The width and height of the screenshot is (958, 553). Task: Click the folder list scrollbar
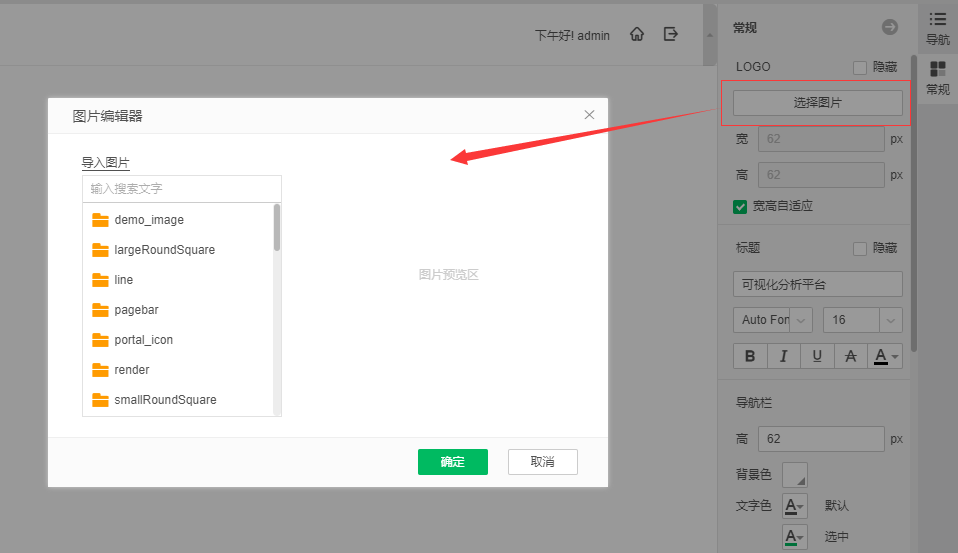(277, 228)
